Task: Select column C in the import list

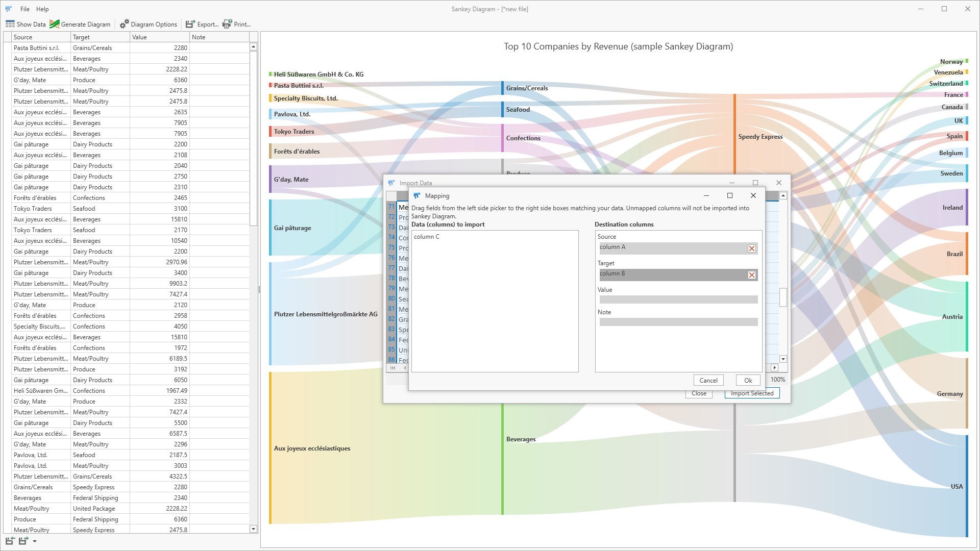Action: pos(427,237)
